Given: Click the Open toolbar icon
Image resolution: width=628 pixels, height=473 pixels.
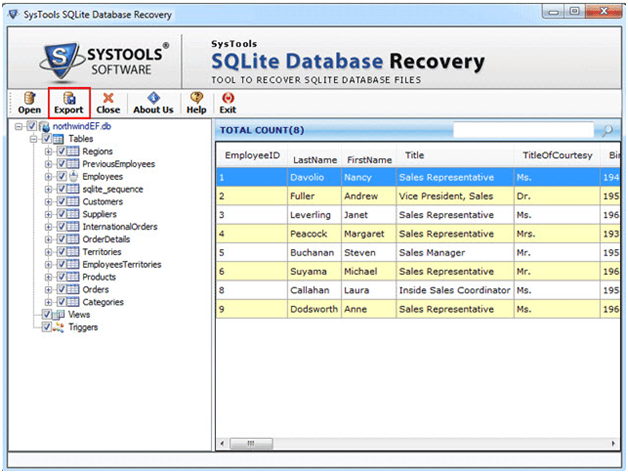Looking at the screenshot, I should (x=29, y=98).
